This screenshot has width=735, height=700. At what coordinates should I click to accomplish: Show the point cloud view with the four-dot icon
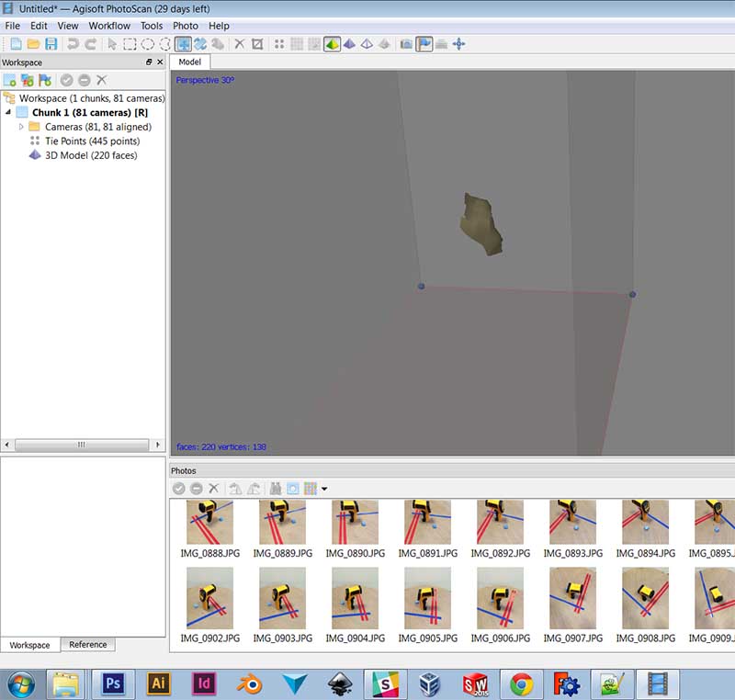pyautogui.click(x=279, y=44)
